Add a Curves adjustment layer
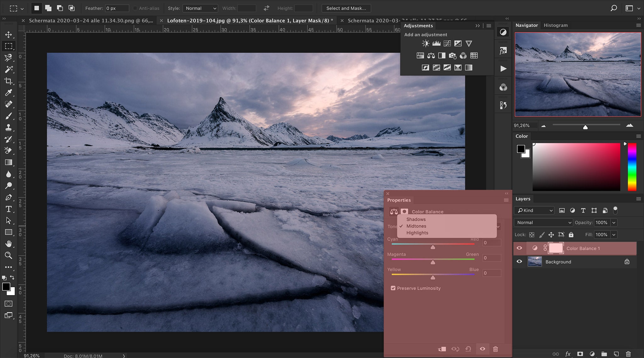Viewport: 644px width, 358px height. click(447, 43)
